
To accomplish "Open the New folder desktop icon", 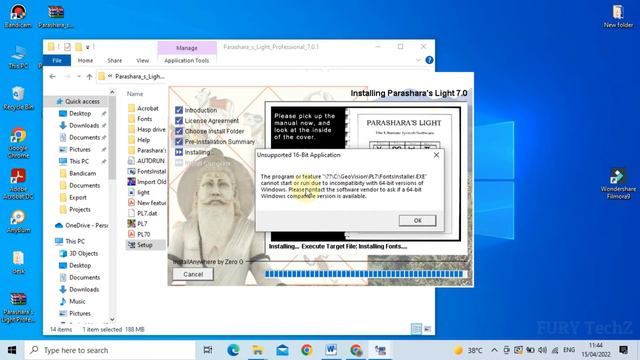I will point(618,16).
